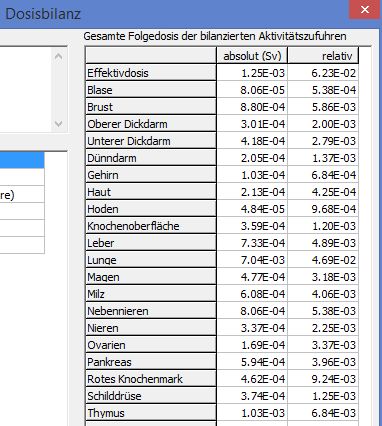Click the scroll down arrow in the left list
This screenshot has width=382, height=426.
(58, 124)
